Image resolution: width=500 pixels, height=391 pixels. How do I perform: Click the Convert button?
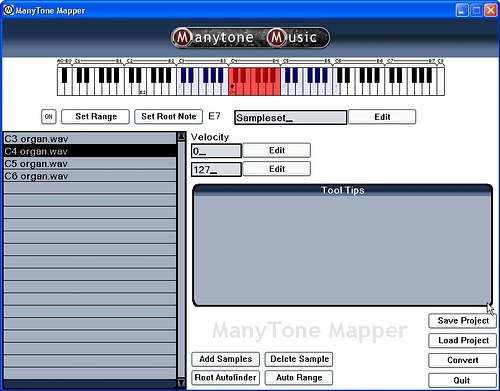click(463, 360)
